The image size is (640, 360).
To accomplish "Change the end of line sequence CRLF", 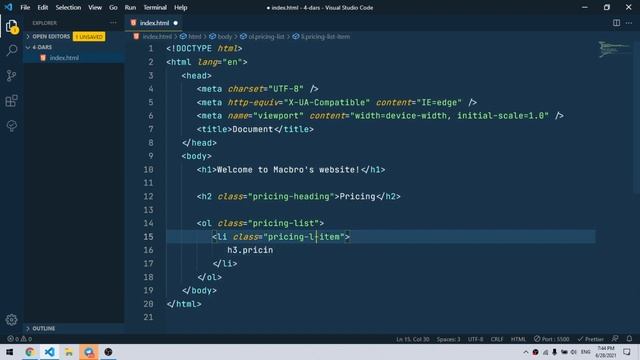I will tap(497, 339).
